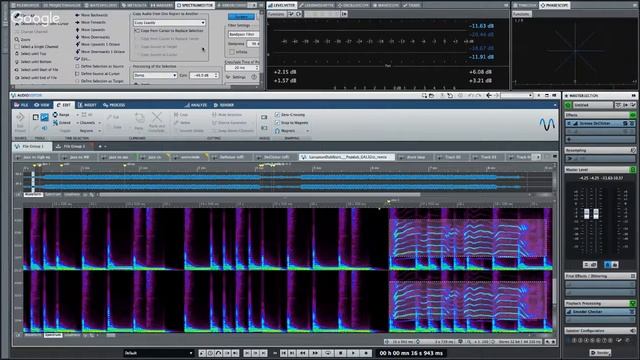Click the Extend selection icon

tap(55, 122)
